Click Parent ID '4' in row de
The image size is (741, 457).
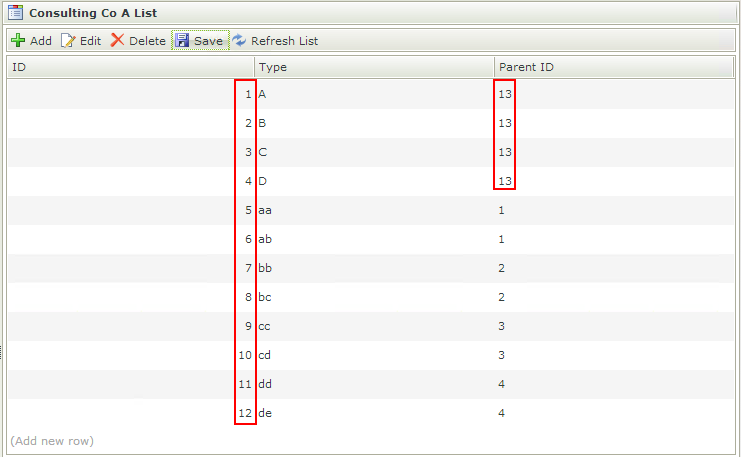point(501,413)
